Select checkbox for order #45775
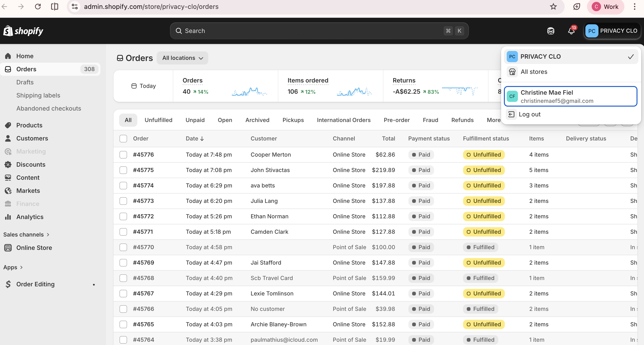 123,170
